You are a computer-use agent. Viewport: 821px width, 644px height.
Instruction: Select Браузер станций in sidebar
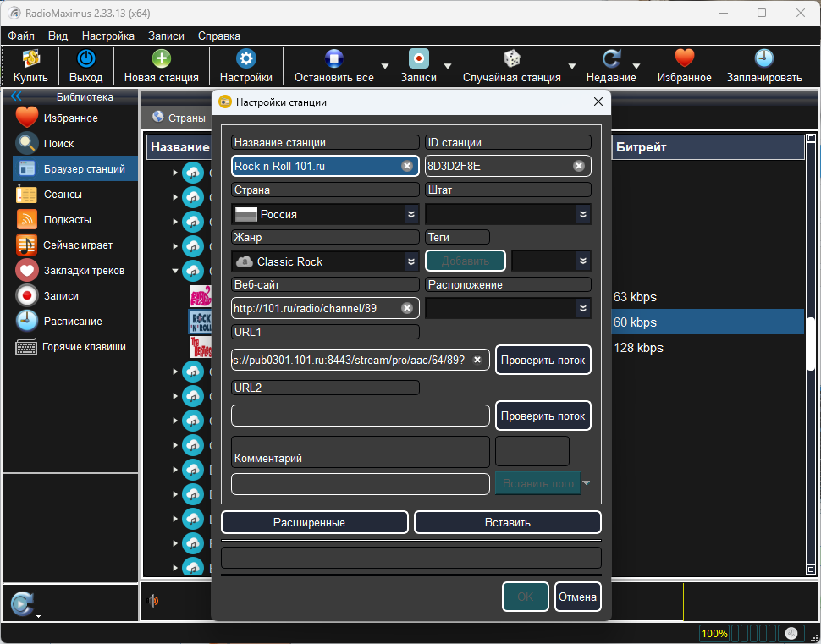tap(75, 168)
